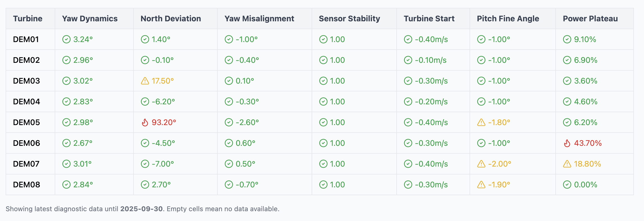Click the 2025-09-30 date in the footer
The image size is (644, 221).
(141, 209)
